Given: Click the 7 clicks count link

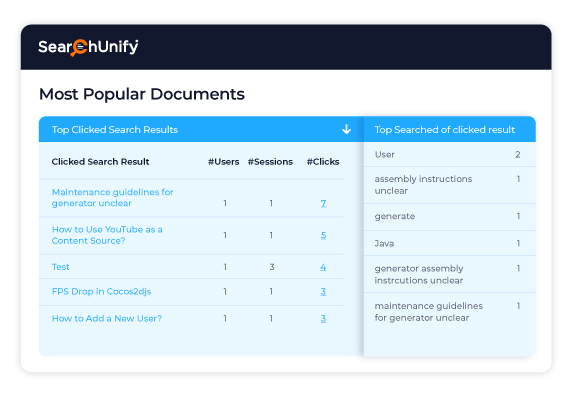Looking at the screenshot, I should (x=323, y=203).
